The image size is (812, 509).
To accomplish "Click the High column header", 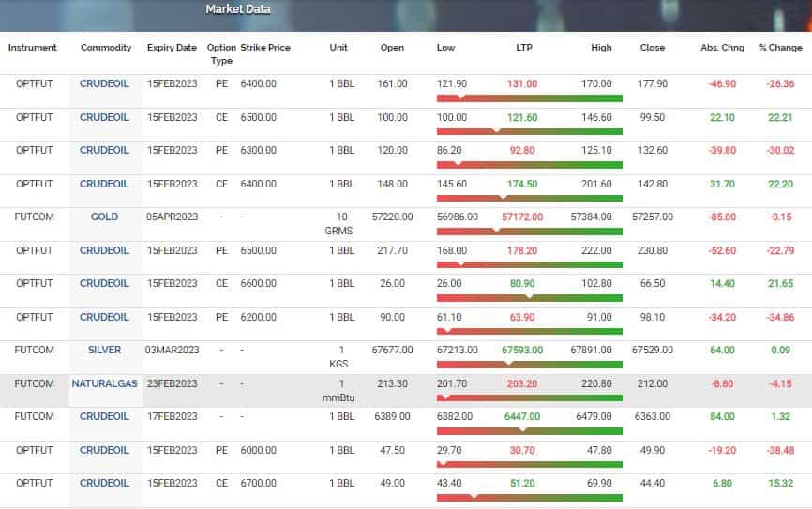I will coord(601,48).
